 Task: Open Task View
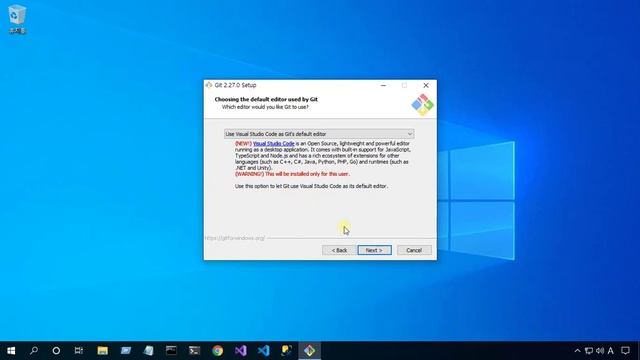(79, 351)
